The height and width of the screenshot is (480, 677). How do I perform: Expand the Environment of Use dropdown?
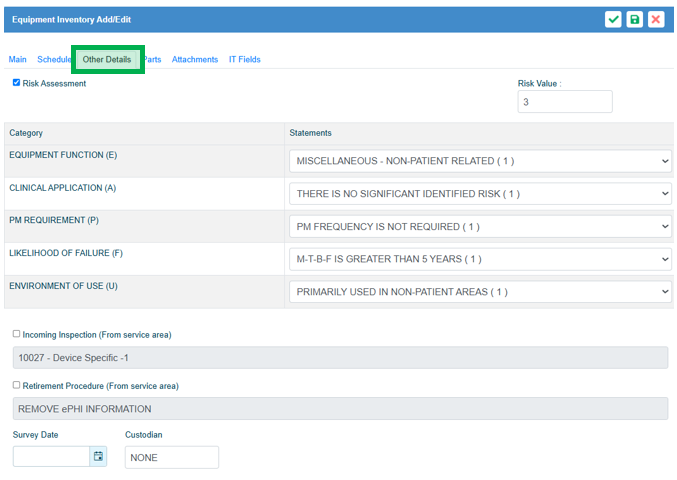pyautogui.click(x=480, y=292)
